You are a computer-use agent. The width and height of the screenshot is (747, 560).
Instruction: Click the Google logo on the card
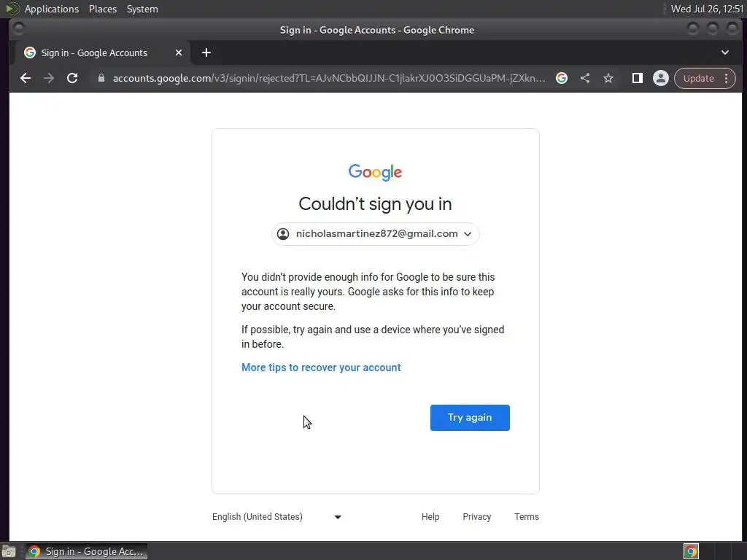[x=376, y=172]
